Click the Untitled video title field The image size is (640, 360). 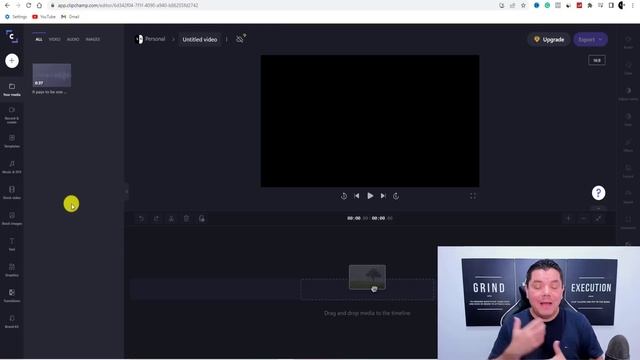(x=200, y=40)
